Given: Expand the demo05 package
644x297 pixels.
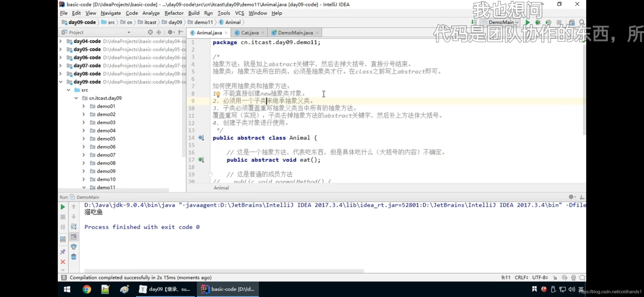Looking at the screenshot, I should [x=84, y=139].
